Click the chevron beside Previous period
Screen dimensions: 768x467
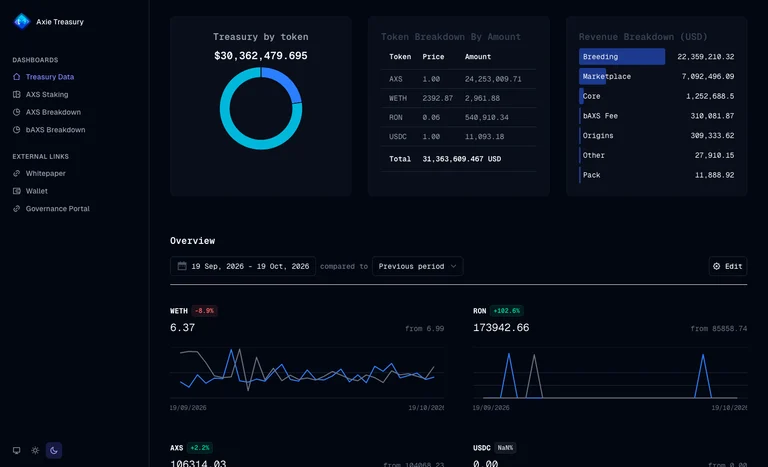[x=454, y=266]
